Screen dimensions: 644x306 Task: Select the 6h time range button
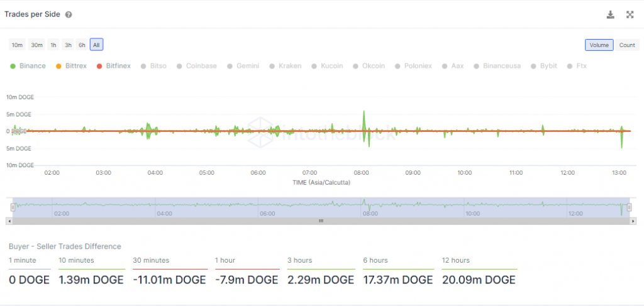82,45
